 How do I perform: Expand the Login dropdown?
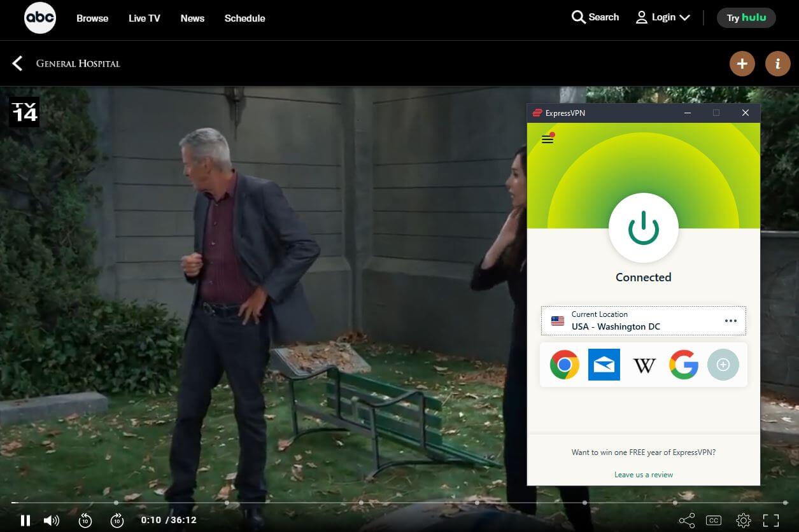click(x=663, y=17)
